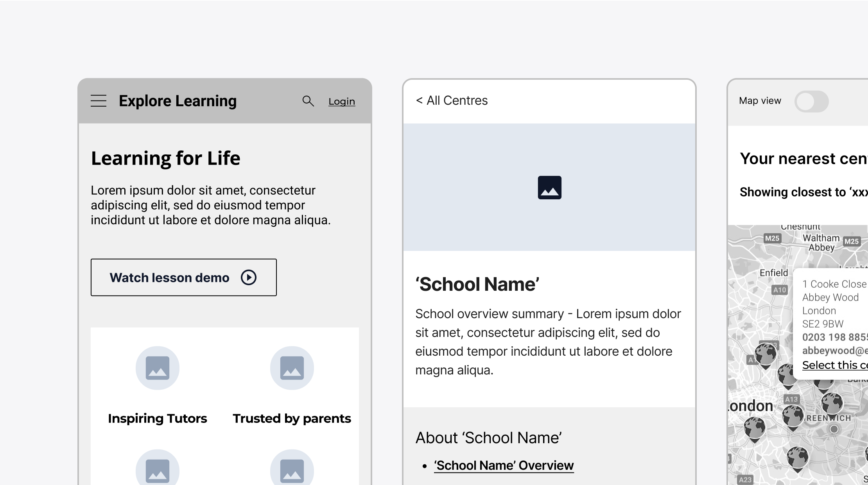Click the Trusted by parents image icon

pyautogui.click(x=292, y=368)
